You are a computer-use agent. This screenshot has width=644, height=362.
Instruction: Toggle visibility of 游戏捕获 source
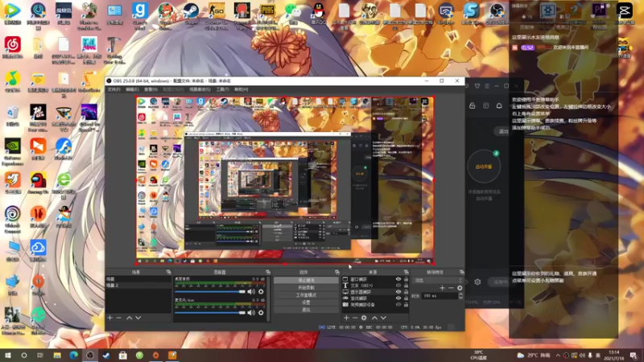(x=398, y=298)
